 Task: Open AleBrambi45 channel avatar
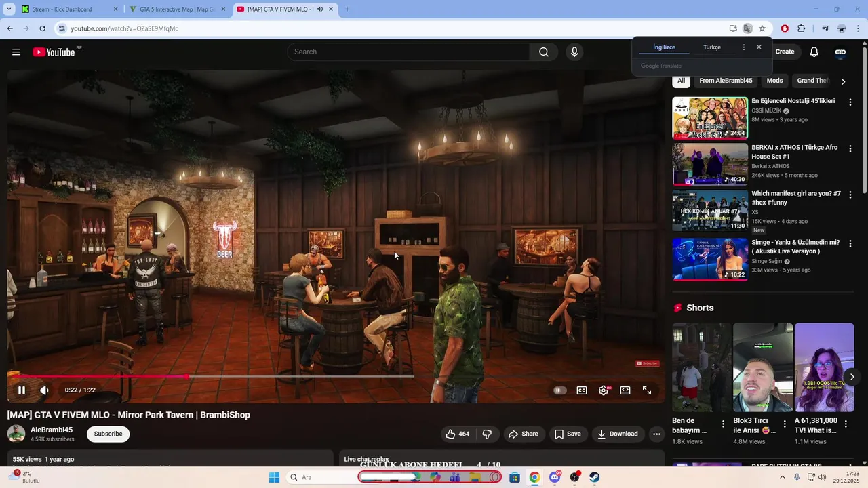click(16, 434)
